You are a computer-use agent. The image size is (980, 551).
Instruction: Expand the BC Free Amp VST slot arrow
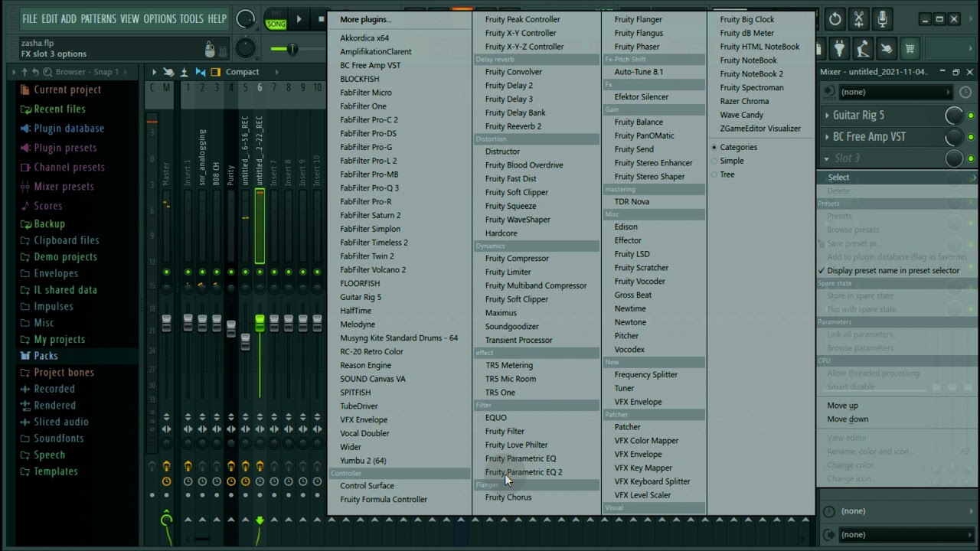coord(827,137)
